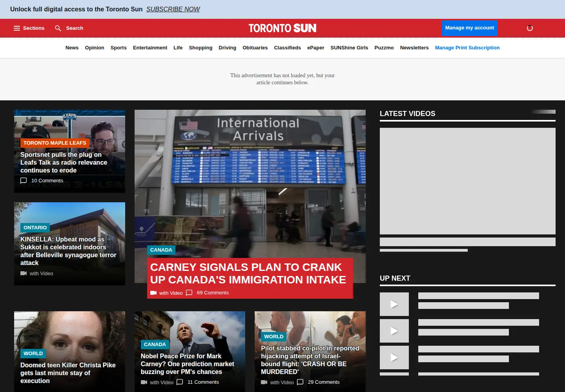Play the third Up Next video
This screenshot has height=392, width=565.
click(394, 358)
